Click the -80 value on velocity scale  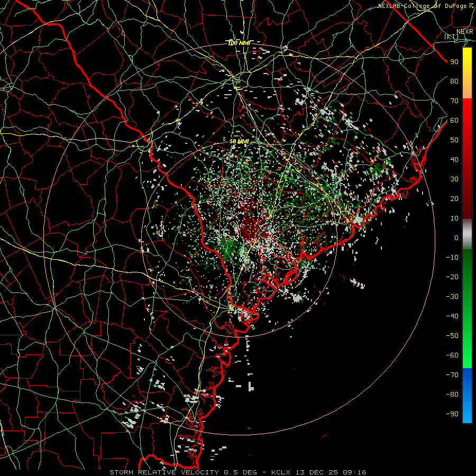452,395
